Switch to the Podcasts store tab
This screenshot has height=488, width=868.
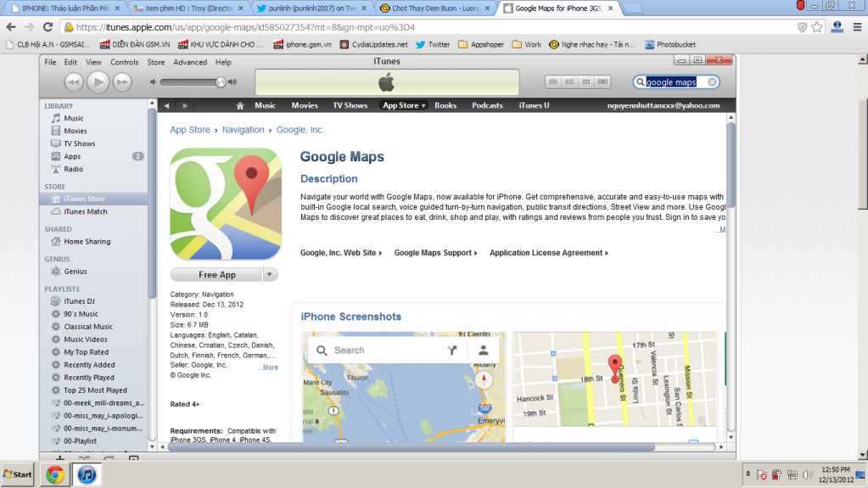click(x=487, y=106)
